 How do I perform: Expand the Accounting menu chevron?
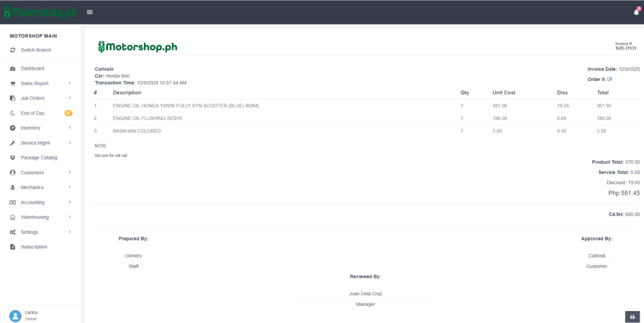70,202
